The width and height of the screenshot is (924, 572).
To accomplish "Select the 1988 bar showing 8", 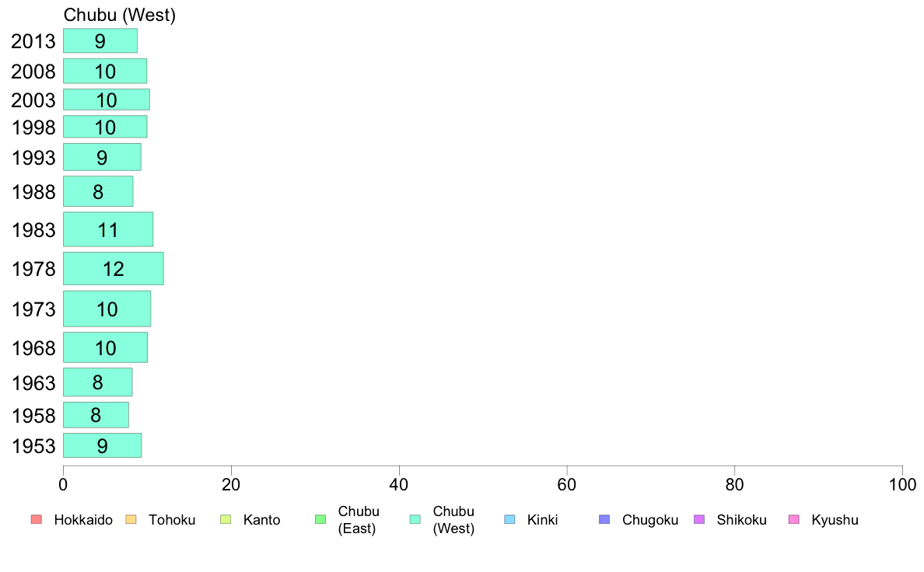I will pyautogui.click(x=98, y=191).
